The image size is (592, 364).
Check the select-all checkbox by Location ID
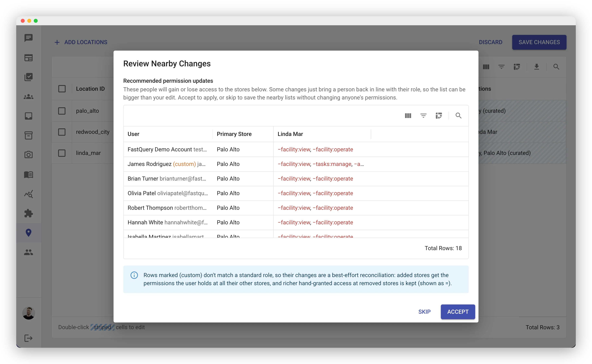[x=62, y=89]
